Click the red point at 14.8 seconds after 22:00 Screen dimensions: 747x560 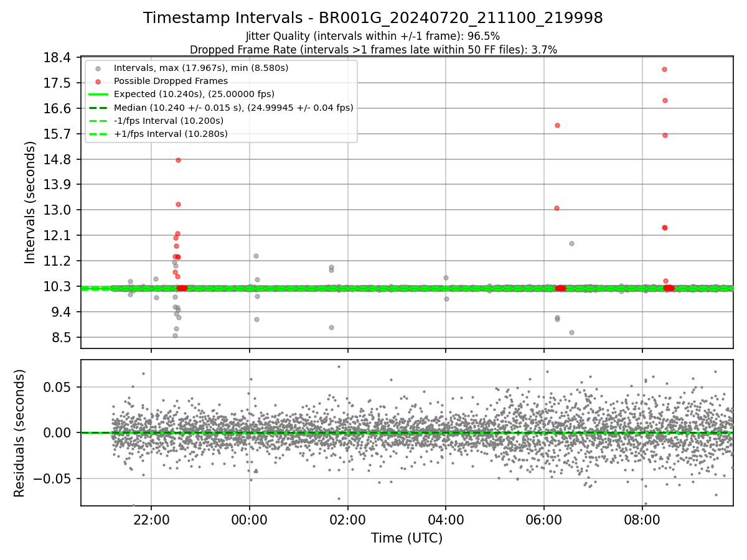(x=178, y=160)
